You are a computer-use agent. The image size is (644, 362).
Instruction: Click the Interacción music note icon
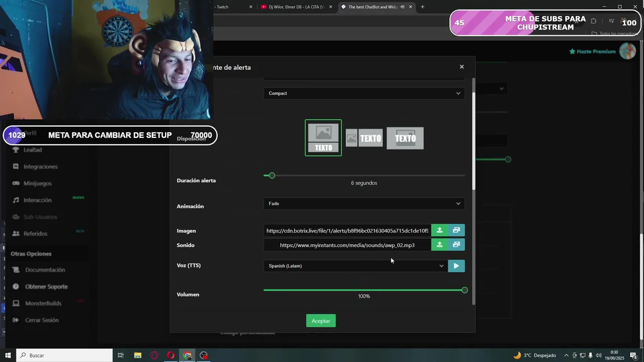[16, 200]
